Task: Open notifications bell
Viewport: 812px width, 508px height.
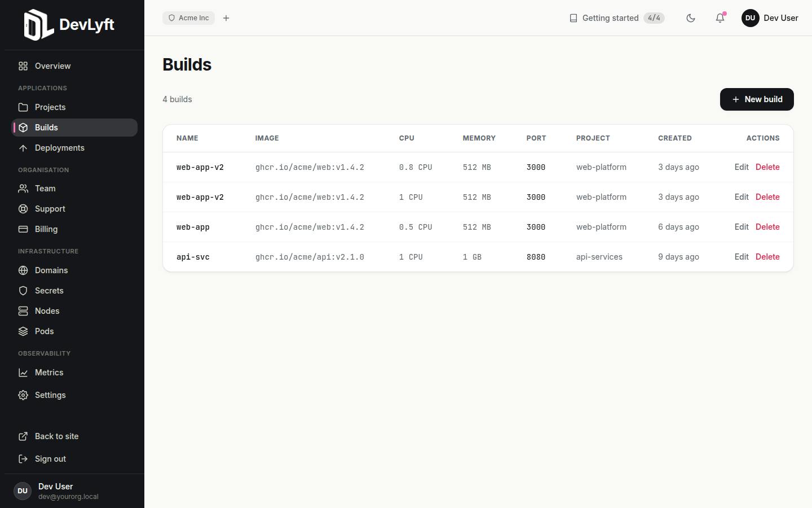Action: pyautogui.click(x=720, y=18)
